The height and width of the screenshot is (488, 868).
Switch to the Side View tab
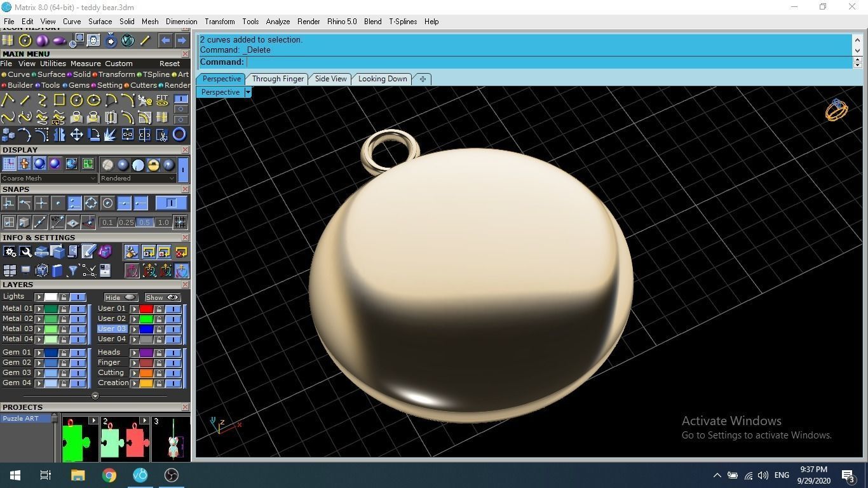point(331,79)
